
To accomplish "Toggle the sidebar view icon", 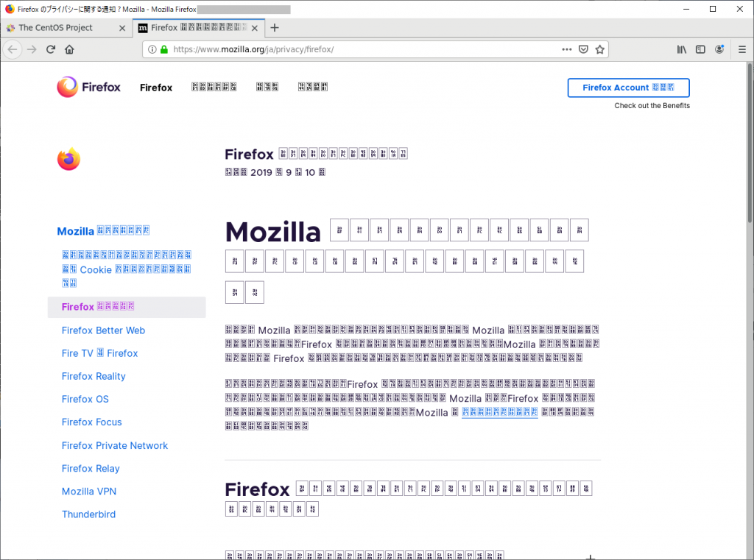I will 700,49.
